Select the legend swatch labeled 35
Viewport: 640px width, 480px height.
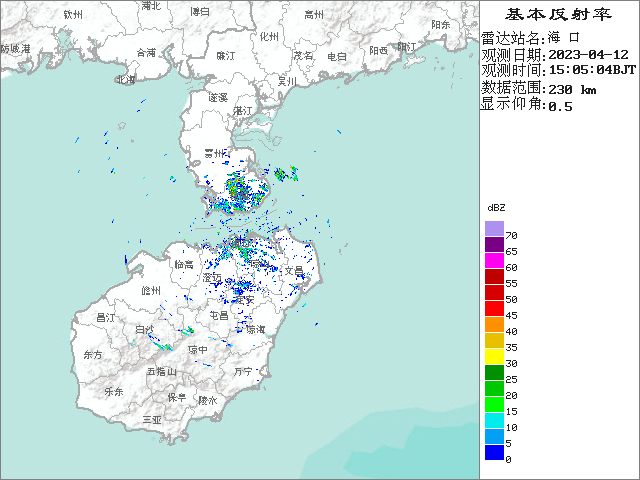tap(494, 340)
